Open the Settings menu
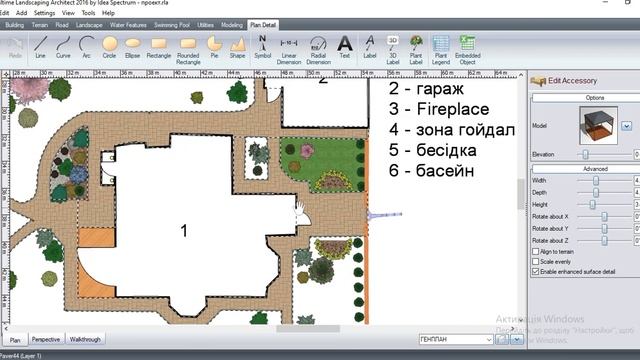The image size is (640, 360). (x=44, y=13)
